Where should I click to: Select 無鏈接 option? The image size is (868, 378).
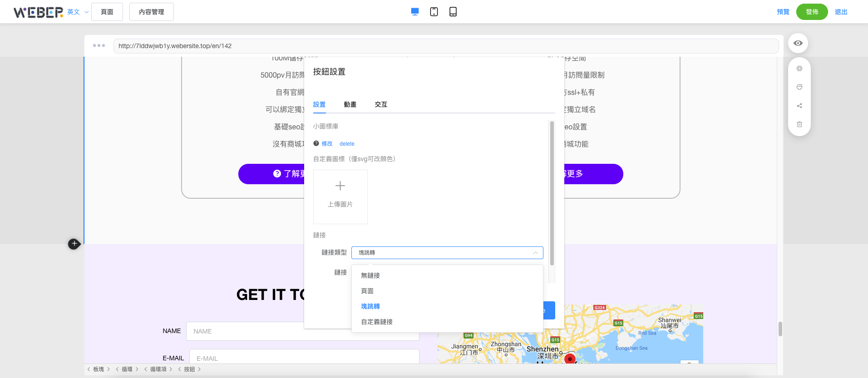(447, 275)
